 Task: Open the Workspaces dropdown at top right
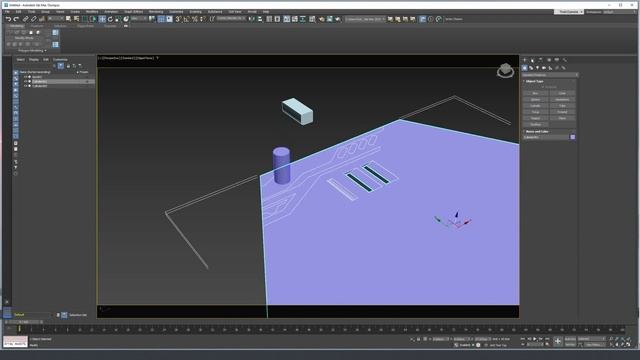tap(620, 12)
